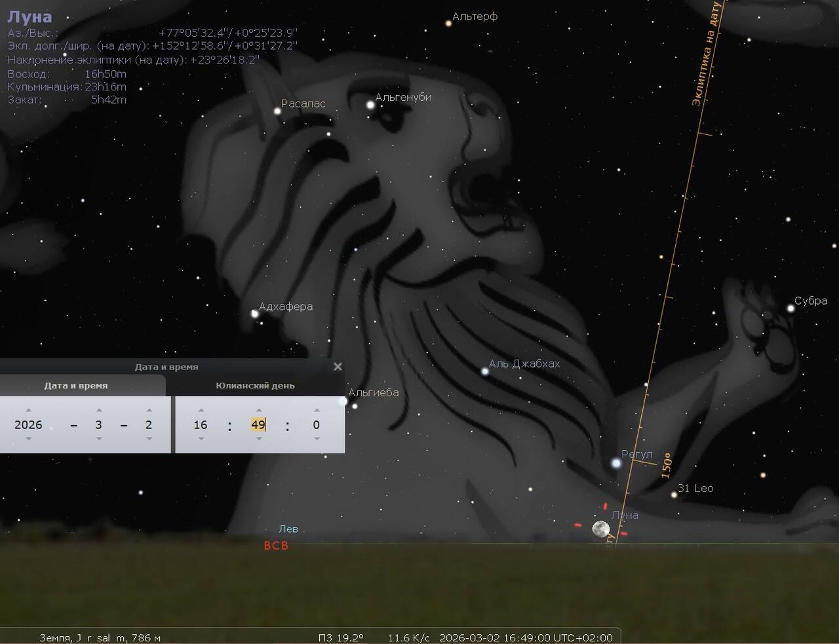Image resolution: width=839 pixels, height=644 pixels.
Task: Select the star 31 Leo
Action: [674, 495]
